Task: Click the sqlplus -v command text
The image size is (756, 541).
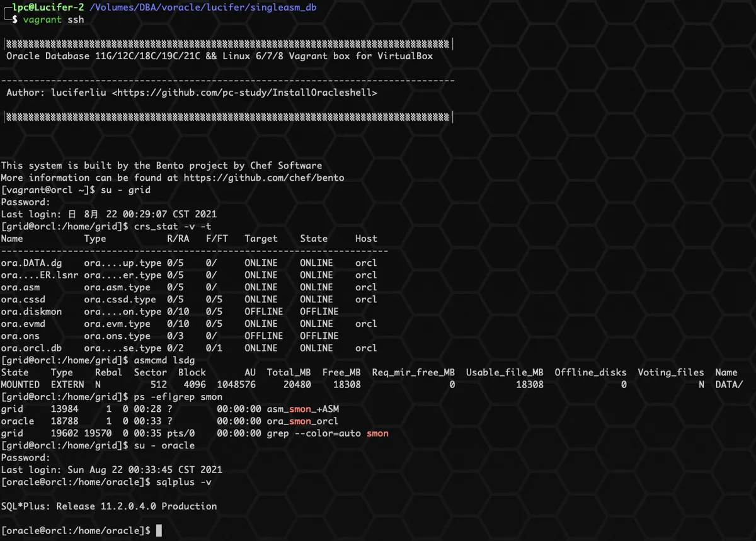Action: (x=186, y=482)
